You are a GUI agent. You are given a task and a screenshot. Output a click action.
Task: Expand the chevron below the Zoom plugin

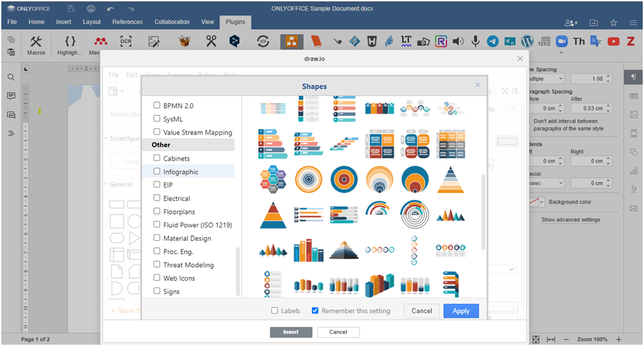(562, 53)
